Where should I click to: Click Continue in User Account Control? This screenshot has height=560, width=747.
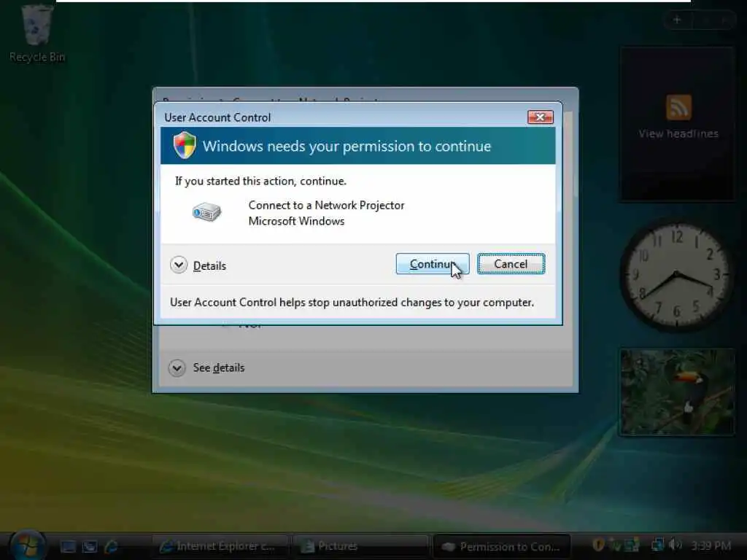(432, 264)
